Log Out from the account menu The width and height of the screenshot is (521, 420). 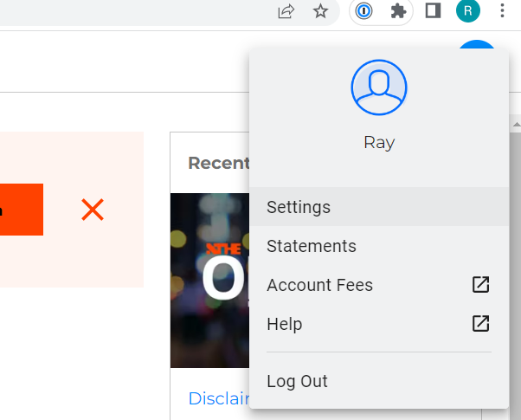pos(379,381)
